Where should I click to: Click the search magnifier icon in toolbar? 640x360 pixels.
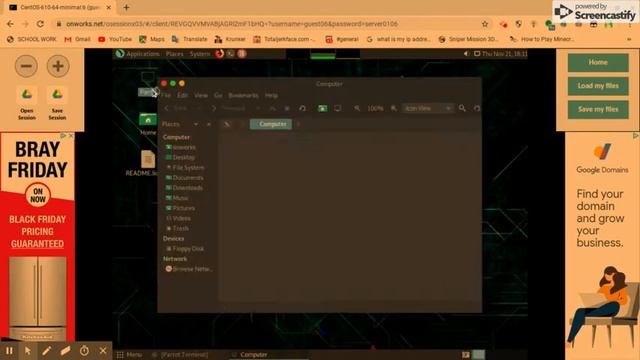point(462,108)
